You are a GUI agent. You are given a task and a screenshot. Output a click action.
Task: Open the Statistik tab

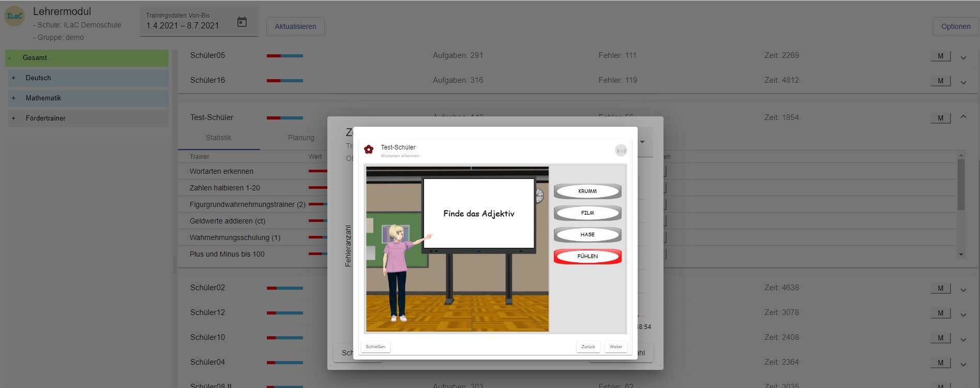(218, 138)
